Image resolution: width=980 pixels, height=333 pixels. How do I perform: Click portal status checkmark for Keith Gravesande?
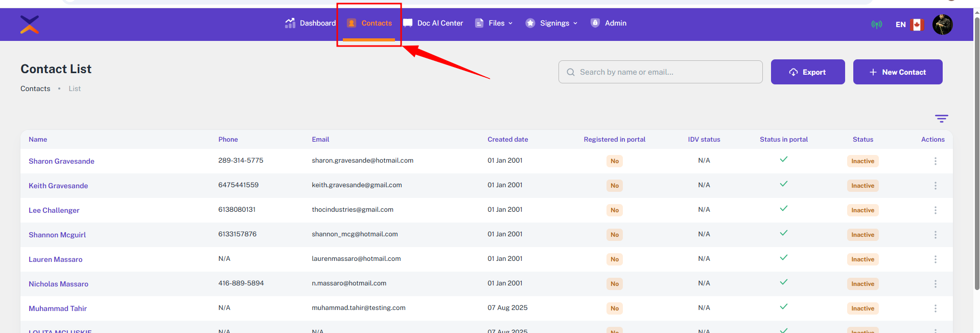pos(783,184)
